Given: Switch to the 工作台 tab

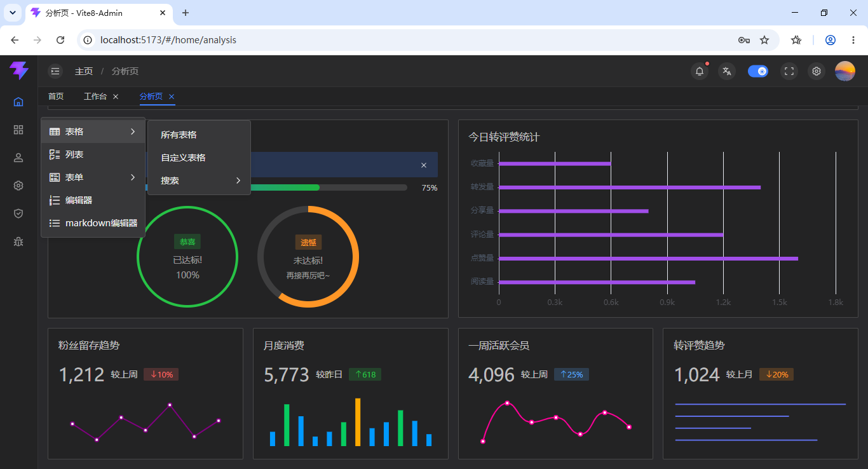Looking at the screenshot, I should [95, 97].
